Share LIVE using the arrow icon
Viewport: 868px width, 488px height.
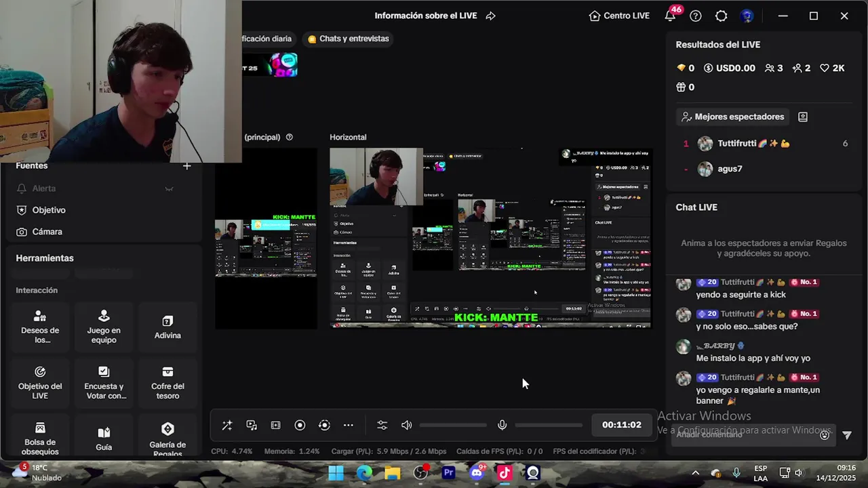tap(491, 16)
